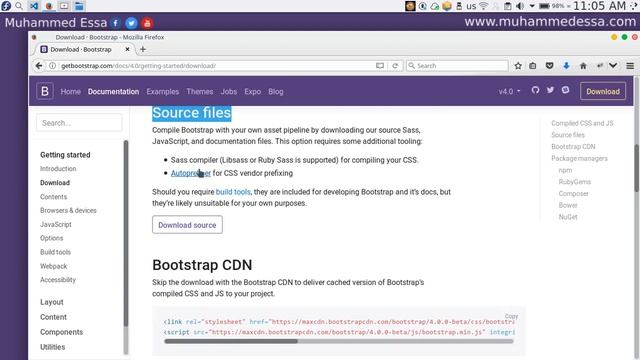Go back using the Firefox back arrow
Image resolution: width=640 pixels, height=360 pixels.
coord(39,65)
